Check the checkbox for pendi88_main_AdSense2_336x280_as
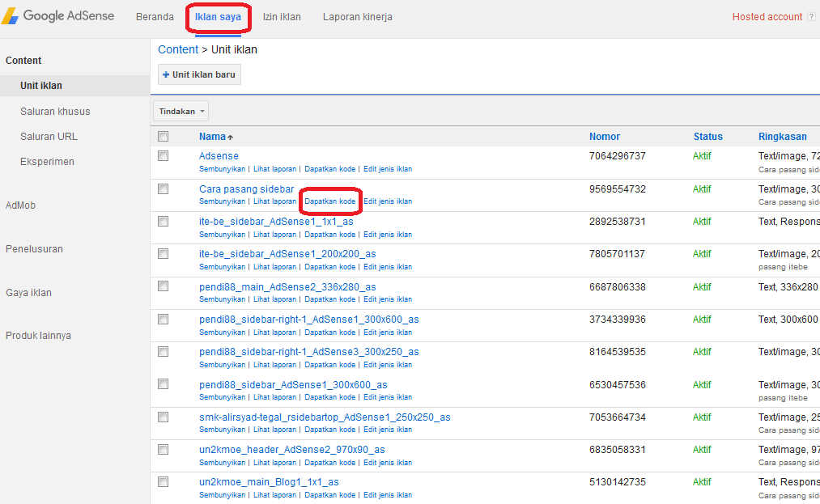Image resolution: width=820 pixels, height=504 pixels. pyautogui.click(x=163, y=286)
